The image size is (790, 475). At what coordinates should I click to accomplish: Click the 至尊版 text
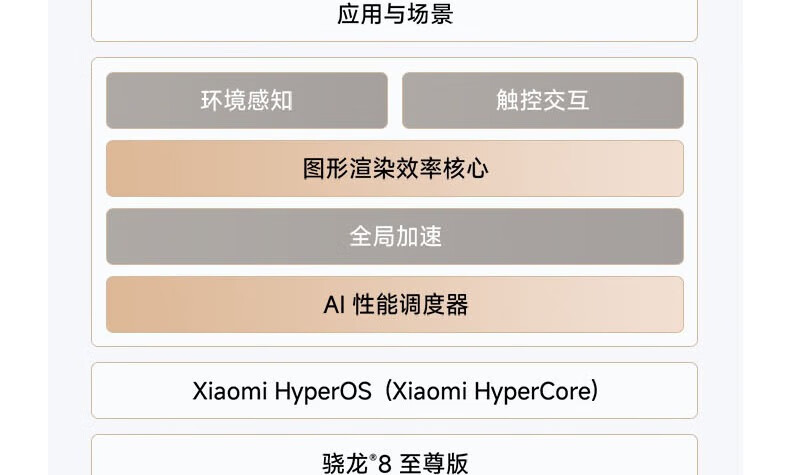pos(433,463)
